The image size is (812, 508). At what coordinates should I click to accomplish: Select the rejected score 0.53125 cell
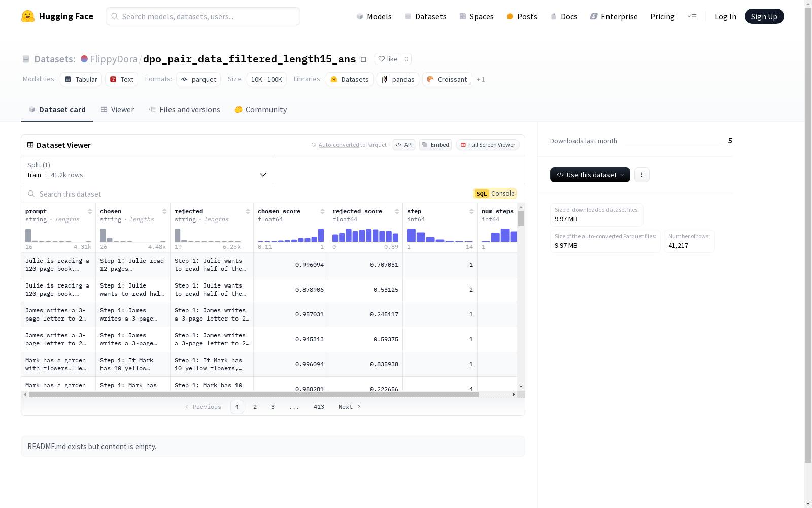pos(365,290)
